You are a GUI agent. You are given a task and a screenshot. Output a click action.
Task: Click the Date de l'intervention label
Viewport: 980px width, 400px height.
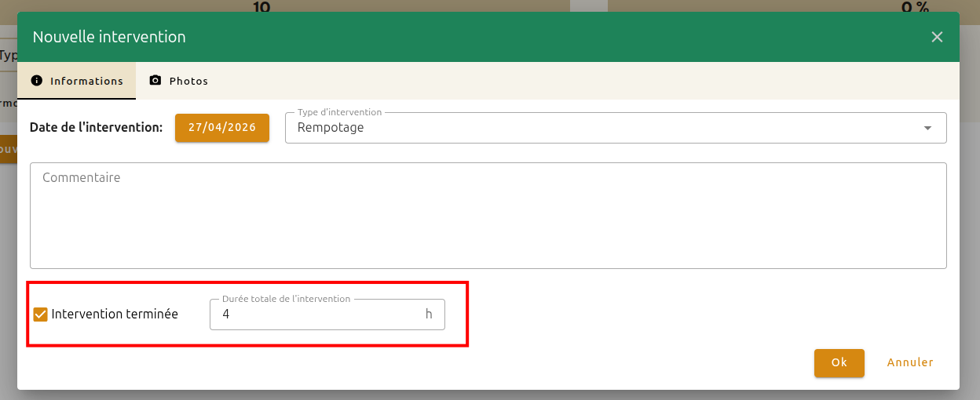tap(96, 127)
